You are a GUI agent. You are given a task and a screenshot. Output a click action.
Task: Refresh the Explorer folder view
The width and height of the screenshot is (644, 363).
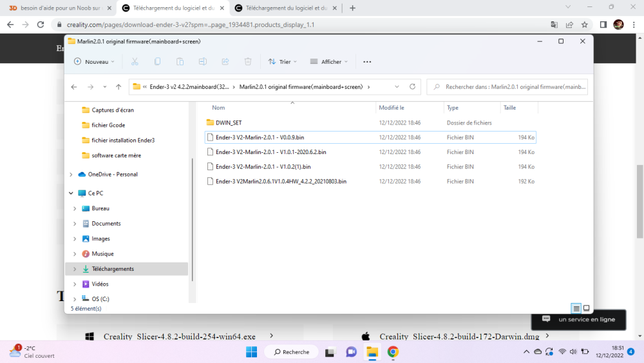point(412,87)
